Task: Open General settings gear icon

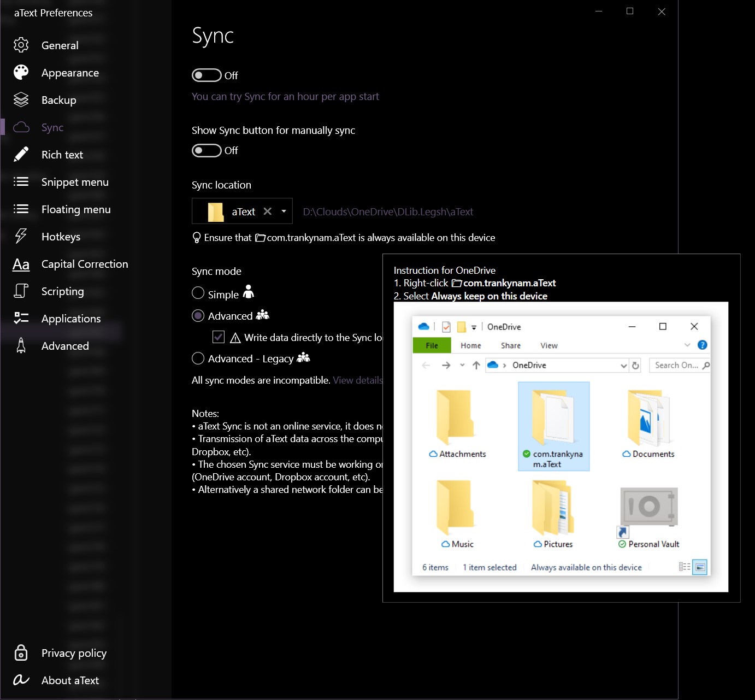Action: point(21,45)
